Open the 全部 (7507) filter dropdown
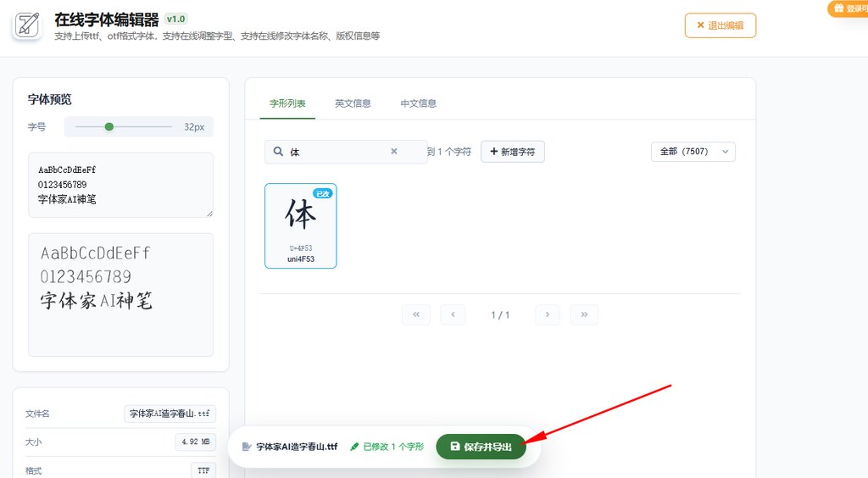Screen dimensions: 868x478 click(x=693, y=152)
